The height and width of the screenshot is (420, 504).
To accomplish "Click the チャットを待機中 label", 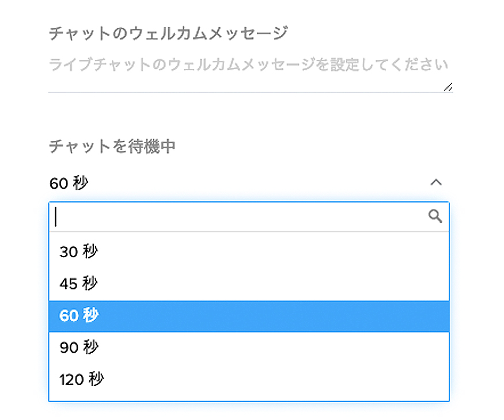I will 112,146.
